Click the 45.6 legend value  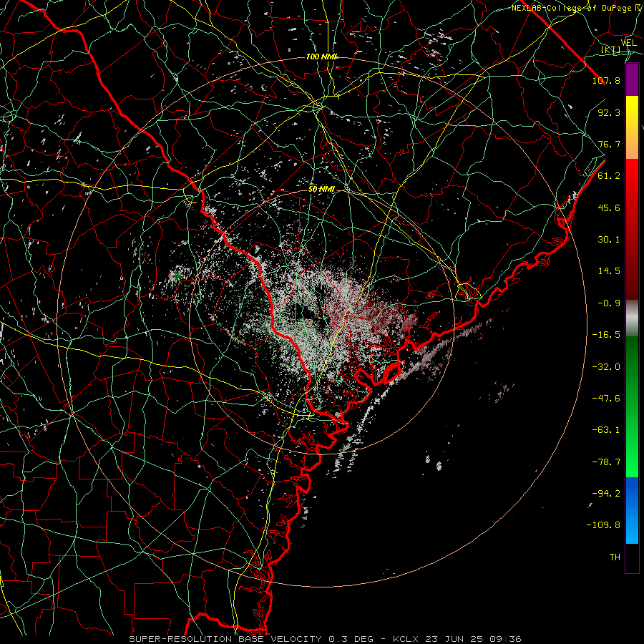click(609, 208)
